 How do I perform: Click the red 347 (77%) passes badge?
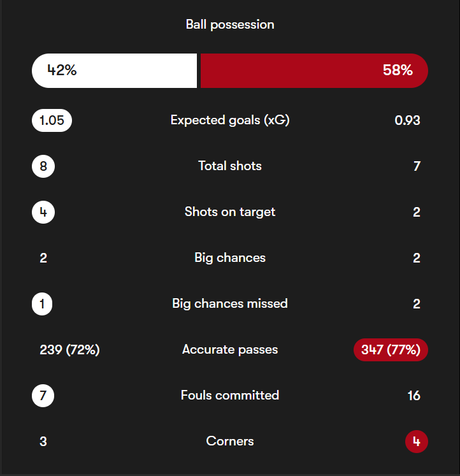coord(391,350)
